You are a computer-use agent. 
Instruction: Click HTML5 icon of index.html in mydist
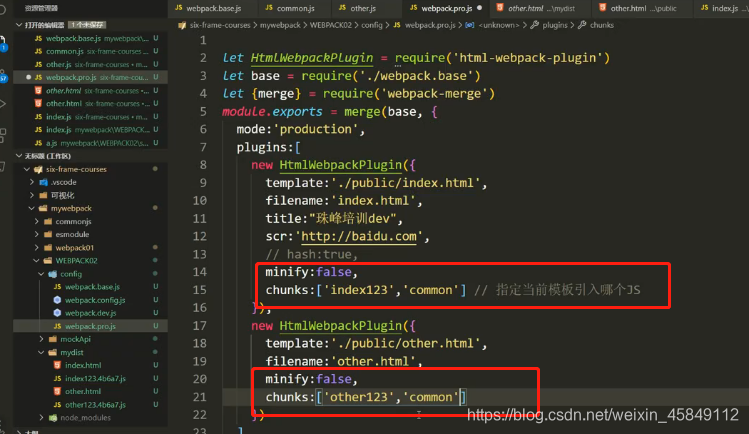tap(57, 365)
